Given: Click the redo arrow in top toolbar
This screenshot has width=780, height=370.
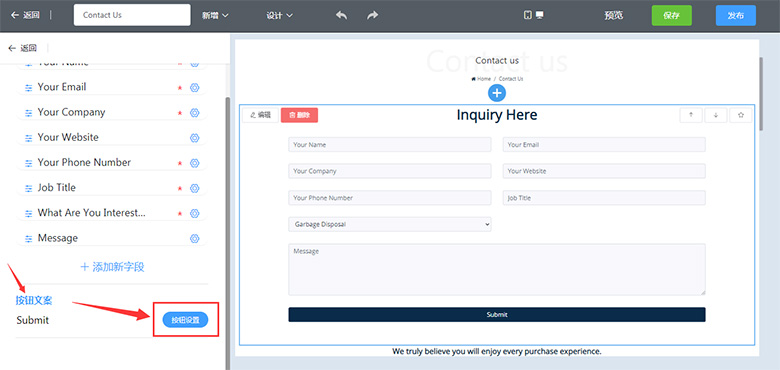Looking at the screenshot, I should pos(372,15).
